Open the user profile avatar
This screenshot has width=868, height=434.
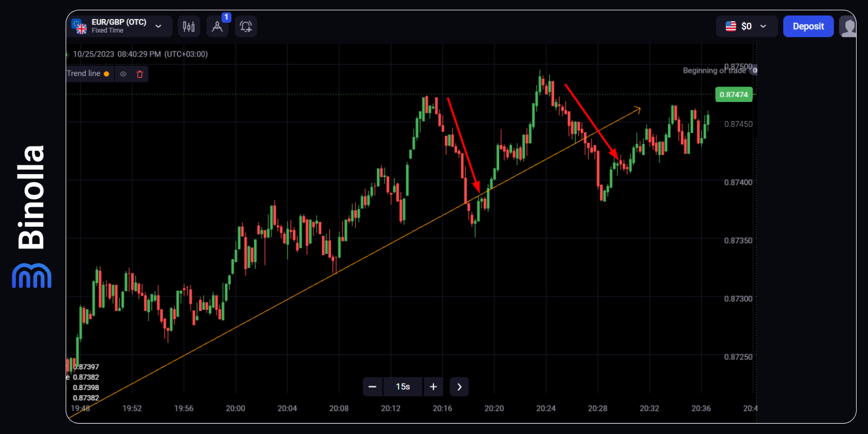click(847, 27)
